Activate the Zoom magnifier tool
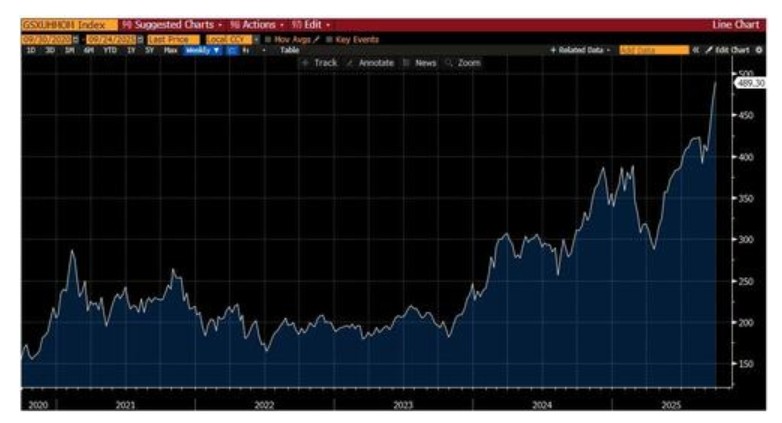The width and height of the screenshot is (782, 423). [x=463, y=63]
